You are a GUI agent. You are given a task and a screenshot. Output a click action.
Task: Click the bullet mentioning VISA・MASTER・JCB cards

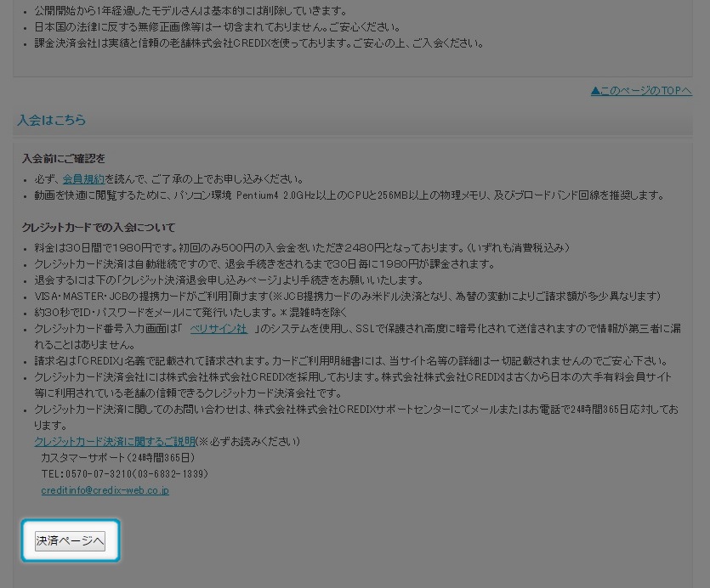pyautogui.click(x=347, y=297)
